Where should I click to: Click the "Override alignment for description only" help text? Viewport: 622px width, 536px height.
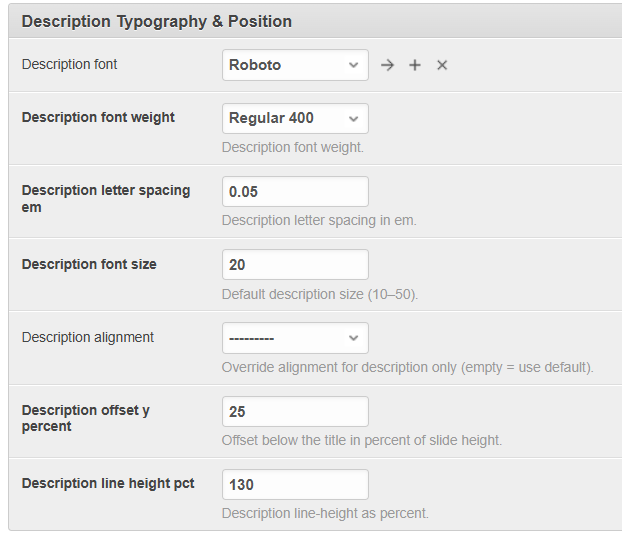(407, 368)
